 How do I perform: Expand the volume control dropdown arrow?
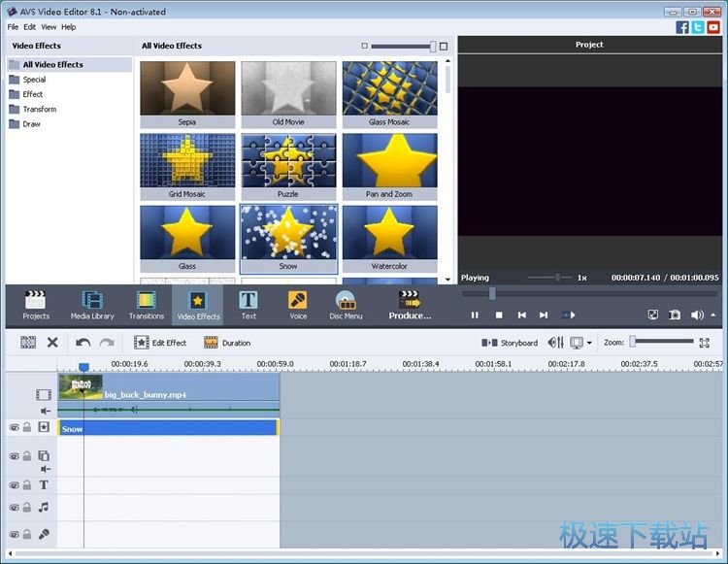(x=713, y=315)
